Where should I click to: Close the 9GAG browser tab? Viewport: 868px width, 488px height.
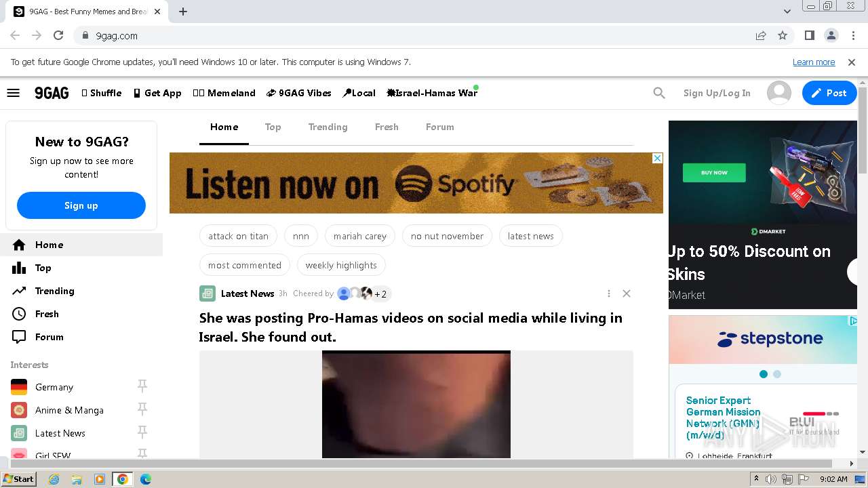click(157, 12)
